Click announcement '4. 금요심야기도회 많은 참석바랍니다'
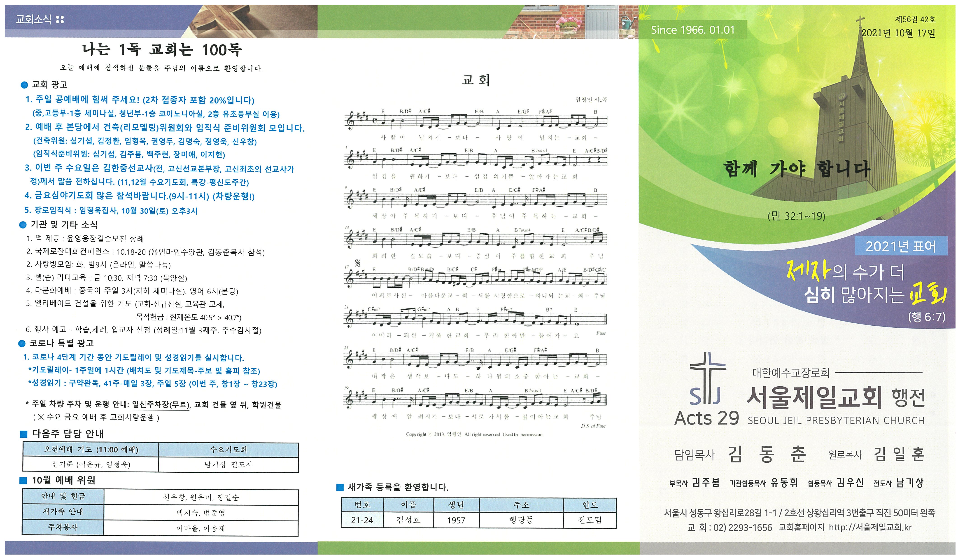Viewport: 965px width, 560px height. pos(139,196)
